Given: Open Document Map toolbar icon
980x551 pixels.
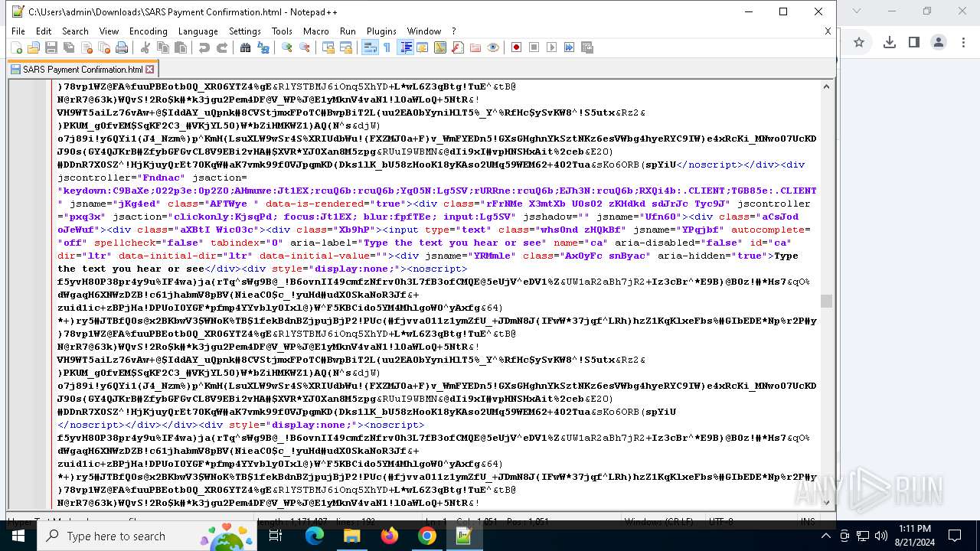Looking at the screenshot, I should [x=440, y=47].
